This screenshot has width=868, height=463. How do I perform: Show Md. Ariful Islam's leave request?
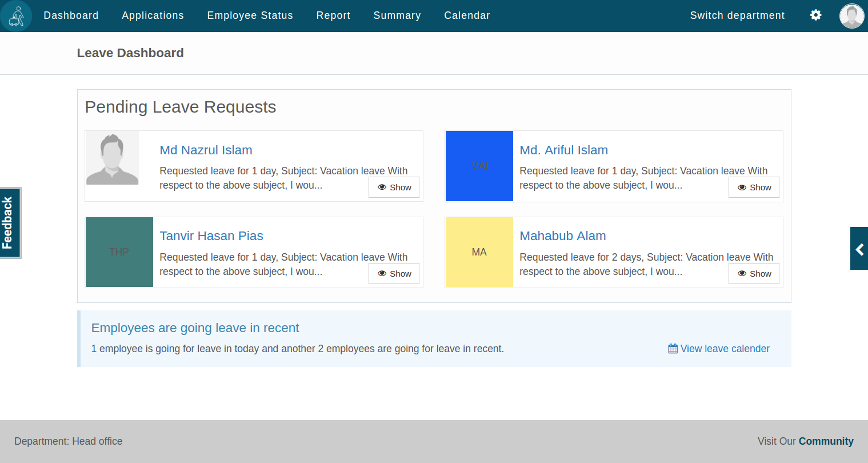pos(754,187)
